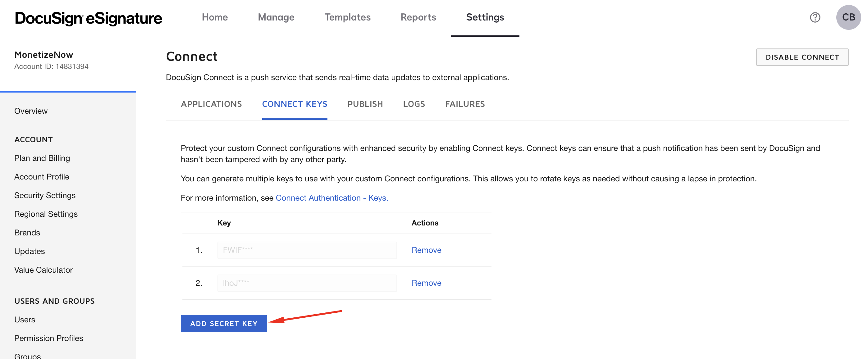The image size is (868, 359).
Task: Click the Account ID: 14831394 text
Action: [x=51, y=66]
